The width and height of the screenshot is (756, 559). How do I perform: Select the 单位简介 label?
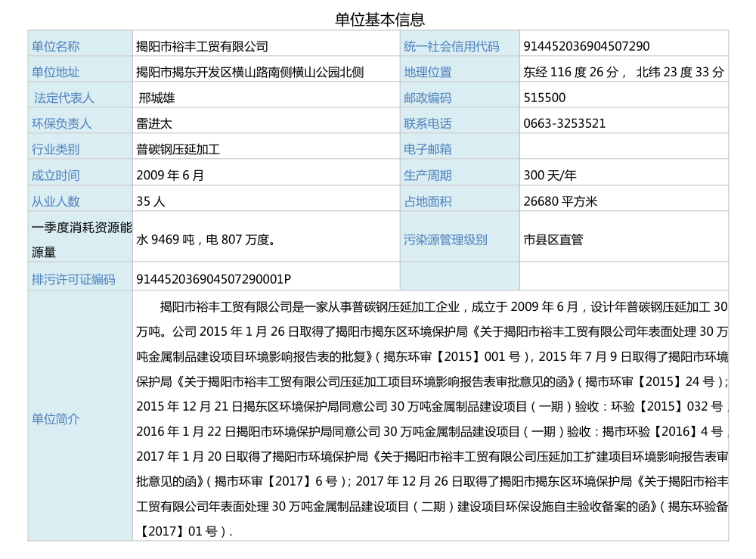click(x=55, y=419)
